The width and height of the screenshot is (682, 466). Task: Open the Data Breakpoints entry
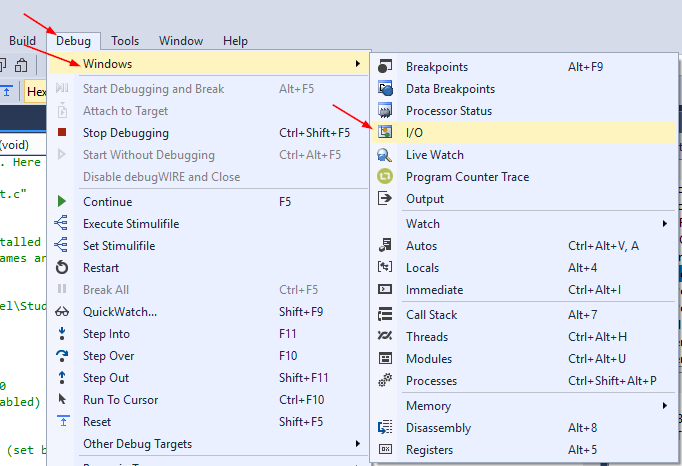[524, 89]
